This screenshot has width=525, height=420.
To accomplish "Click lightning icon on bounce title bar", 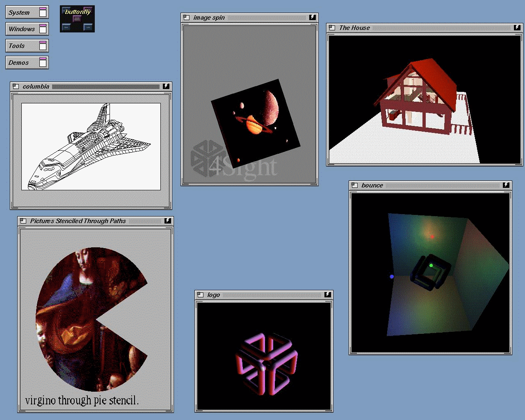I will [x=506, y=185].
